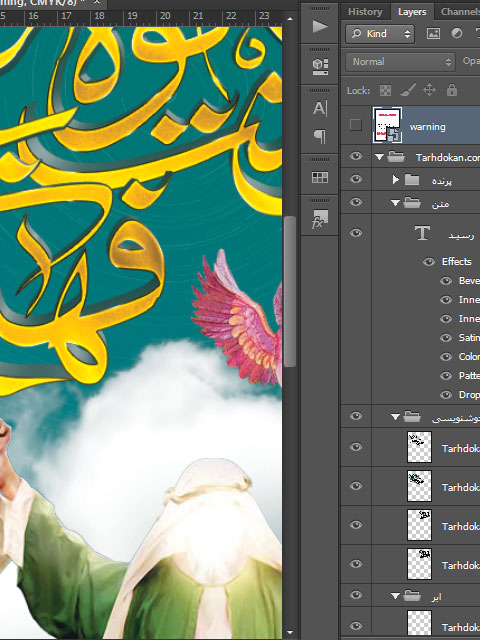Viewport: 480px width, 640px height.
Task: Collapse the خوشنویسی group triangle
Action: (x=395, y=417)
